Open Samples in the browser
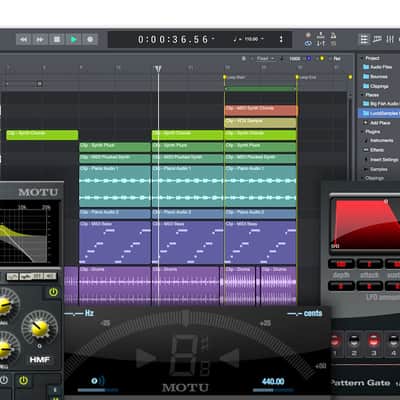 (376, 169)
